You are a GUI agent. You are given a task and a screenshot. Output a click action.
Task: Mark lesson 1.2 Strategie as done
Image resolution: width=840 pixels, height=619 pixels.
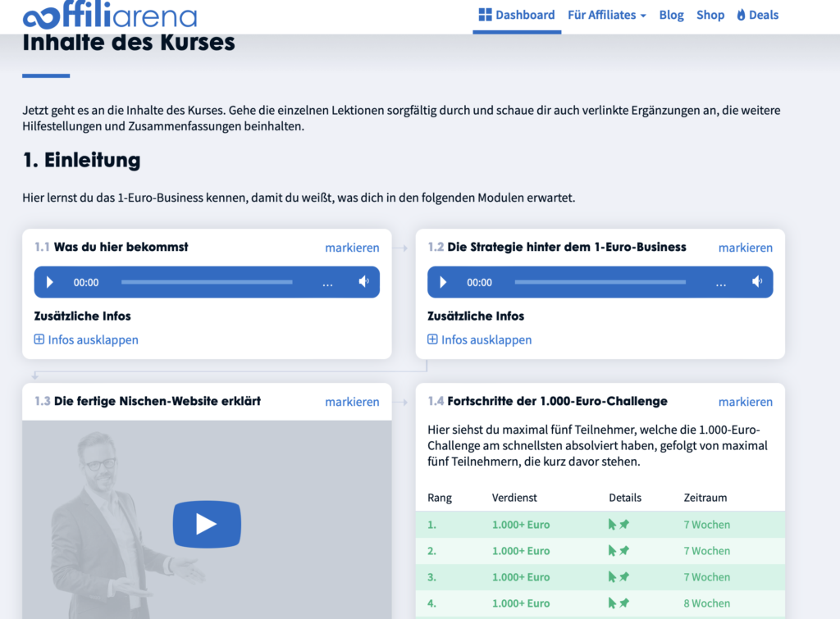pos(745,248)
